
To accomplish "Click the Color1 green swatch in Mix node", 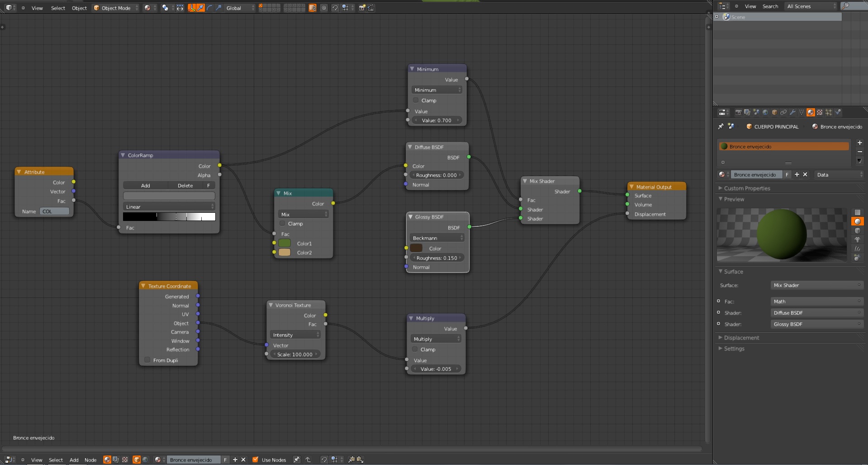I will coord(285,244).
